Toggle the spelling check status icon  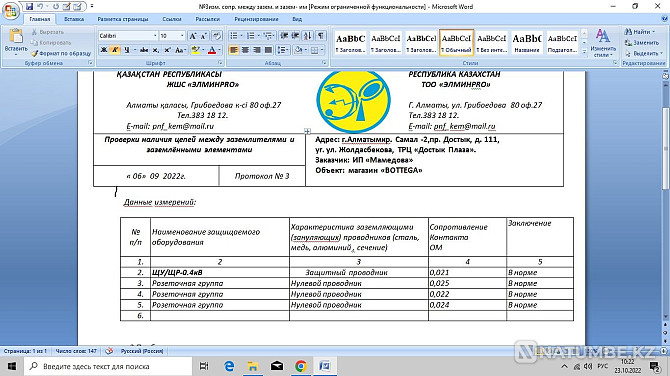point(109,351)
